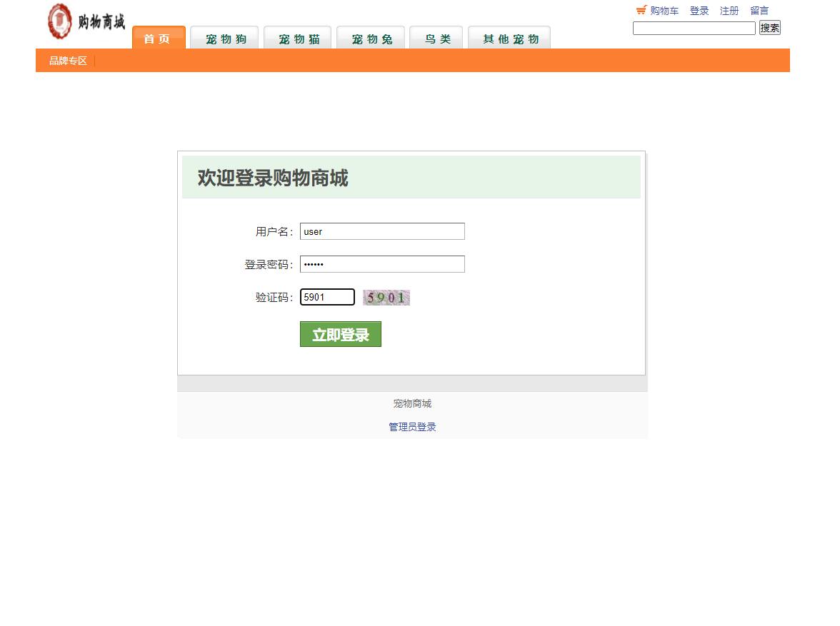Click the 用户名 username input field
840x626 pixels.
click(x=382, y=231)
